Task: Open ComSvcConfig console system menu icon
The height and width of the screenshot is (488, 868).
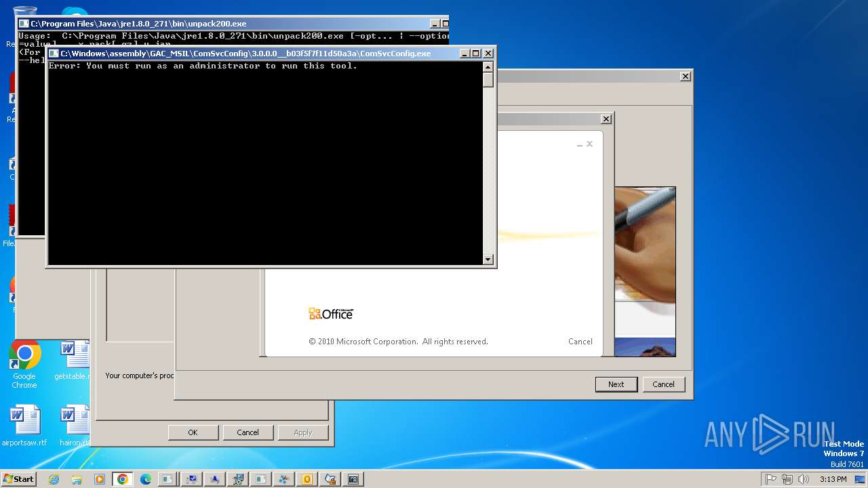Action: click(x=54, y=54)
